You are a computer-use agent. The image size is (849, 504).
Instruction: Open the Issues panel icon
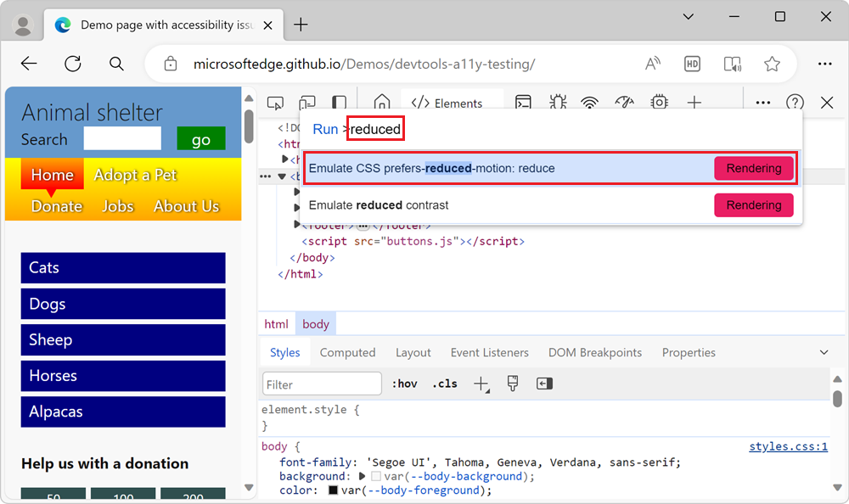click(x=557, y=102)
